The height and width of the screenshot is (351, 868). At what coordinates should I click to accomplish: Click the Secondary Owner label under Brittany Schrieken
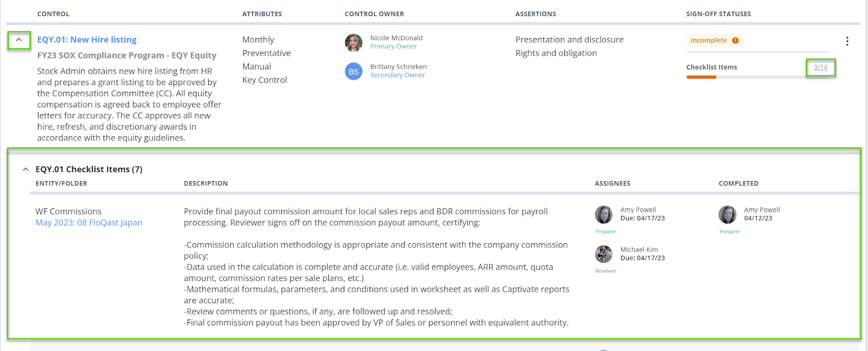coord(397,75)
